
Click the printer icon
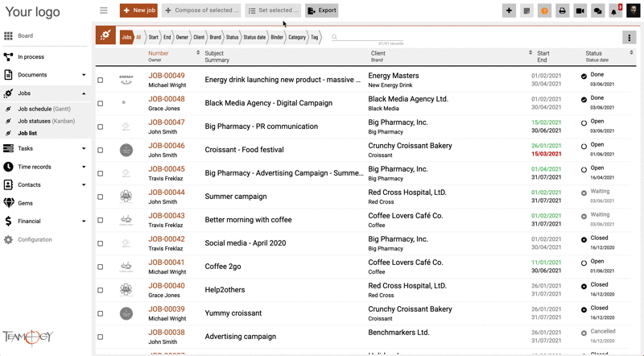562,10
